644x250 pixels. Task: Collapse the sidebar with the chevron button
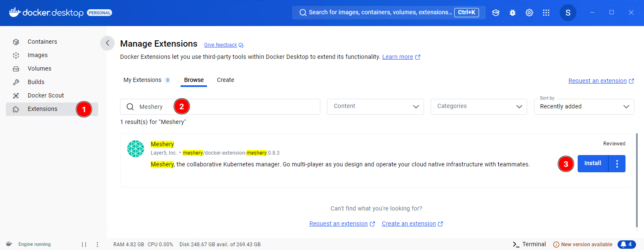coord(107,43)
